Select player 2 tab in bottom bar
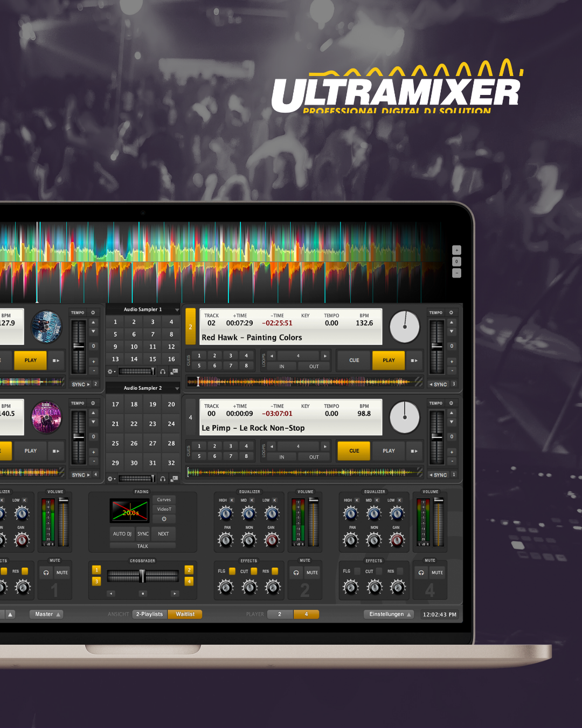The image size is (582, 728). click(280, 614)
